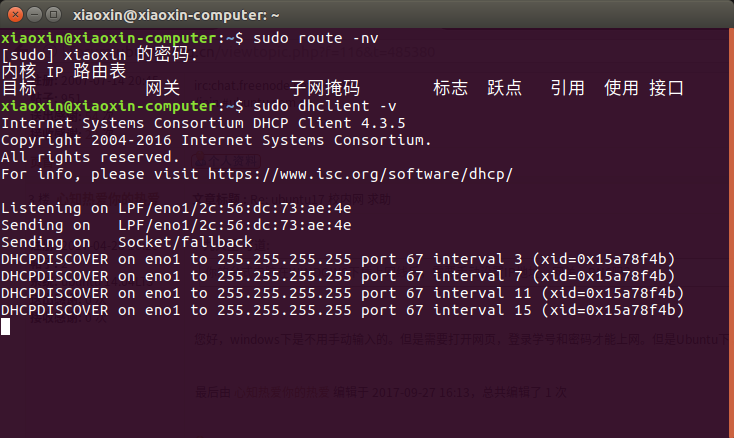Click the DHCPDISCOVER line with interval 11
The image size is (734, 438).
pyautogui.click(x=343, y=293)
